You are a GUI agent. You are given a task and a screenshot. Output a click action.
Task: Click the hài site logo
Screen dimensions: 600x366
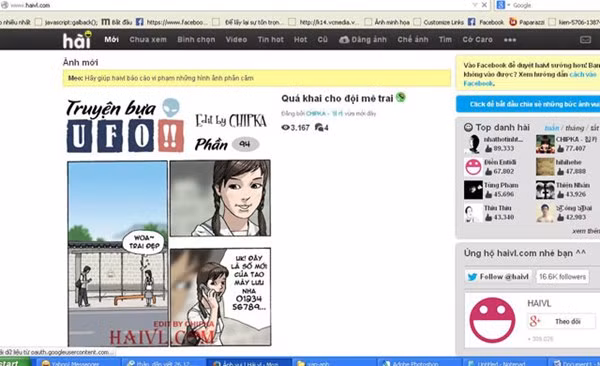point(77,39)
